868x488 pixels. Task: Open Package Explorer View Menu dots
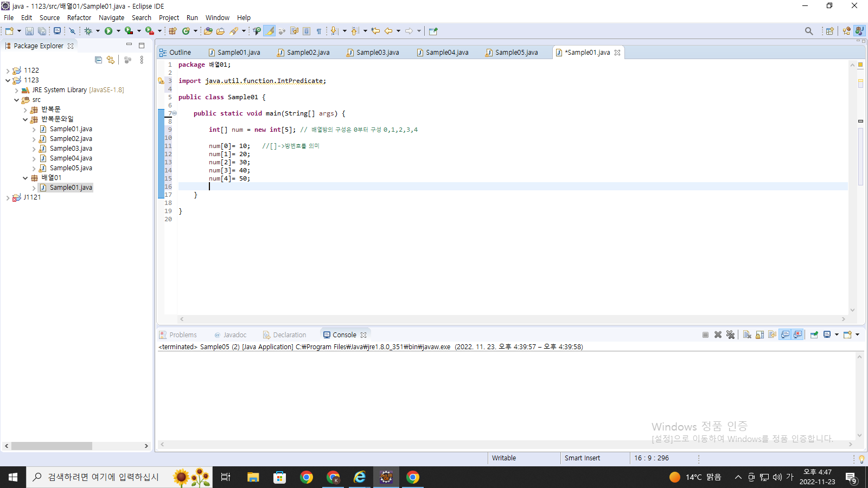tap(142, 60)
